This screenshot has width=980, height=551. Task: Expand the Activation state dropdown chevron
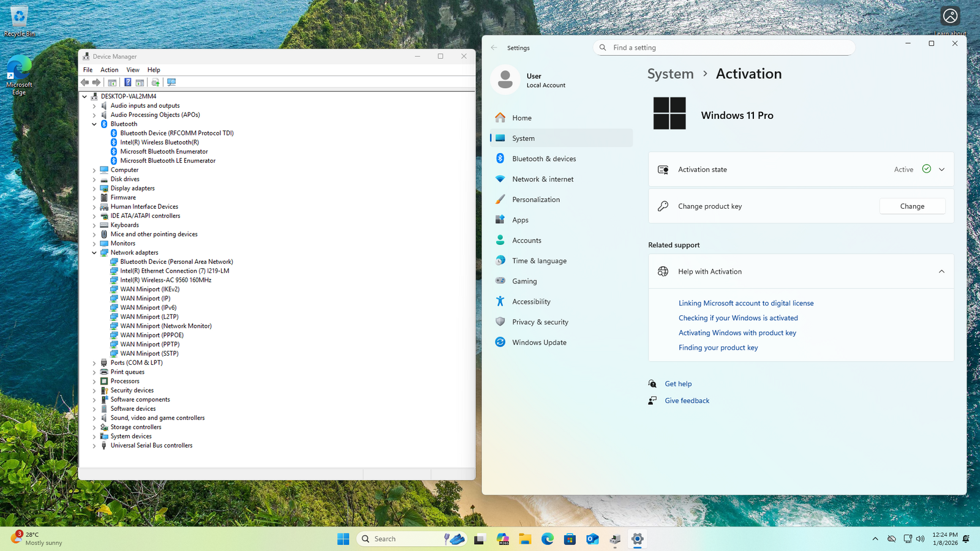[x=941, y=170]
